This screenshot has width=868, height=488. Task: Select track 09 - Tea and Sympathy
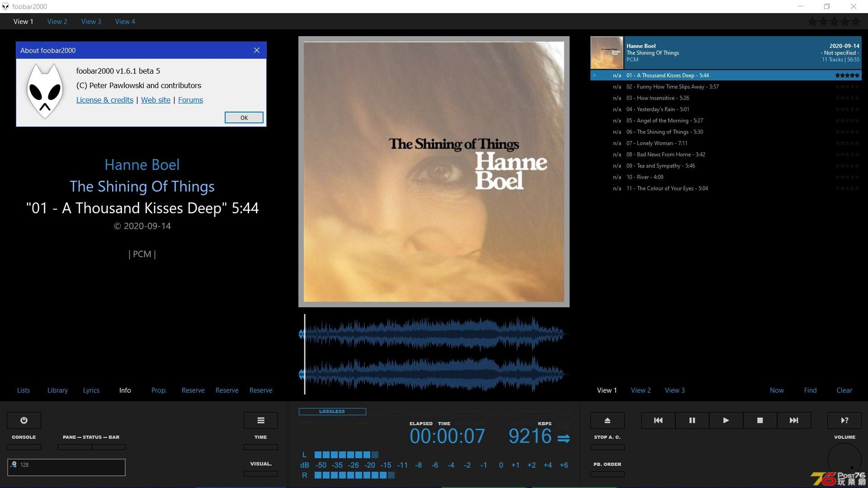(726, 166)
